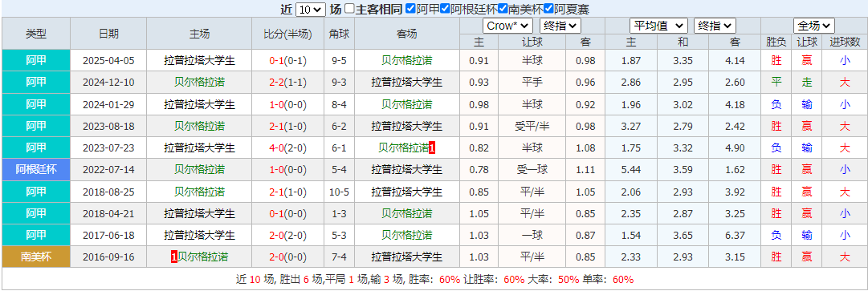Open the 终指 dropdown beside Crow*
The width and height of the screenshot is (868, 291).
(560, 26)
